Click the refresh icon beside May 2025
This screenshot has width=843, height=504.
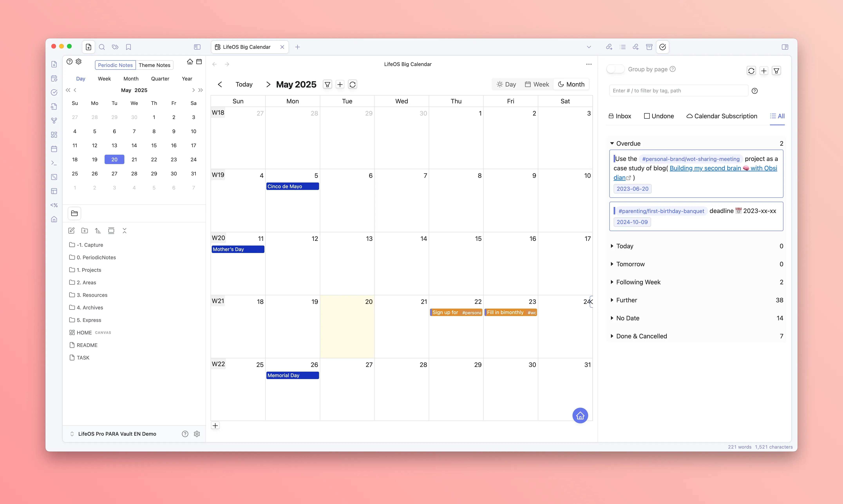(x=353, y=85)
